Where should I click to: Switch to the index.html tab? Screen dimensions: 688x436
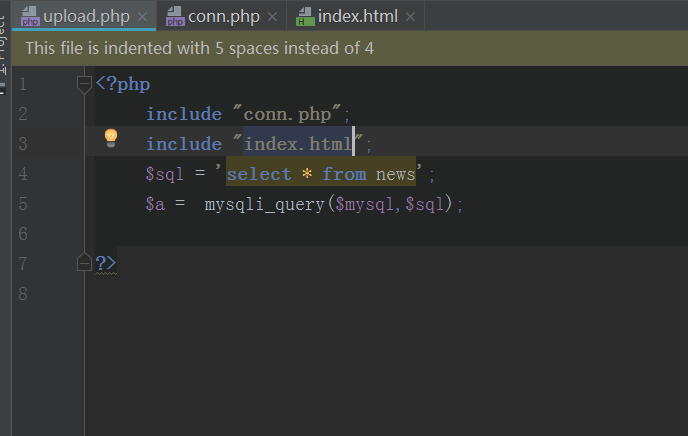click(x=357, y=17)
